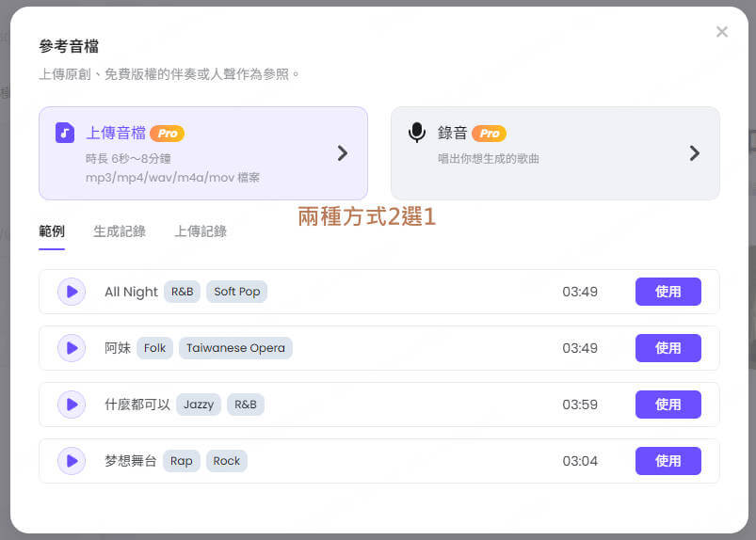The width and height of the screenshot is (756, 540).
Task: Click the 阿妹 song title
Action: click(118, 348)
